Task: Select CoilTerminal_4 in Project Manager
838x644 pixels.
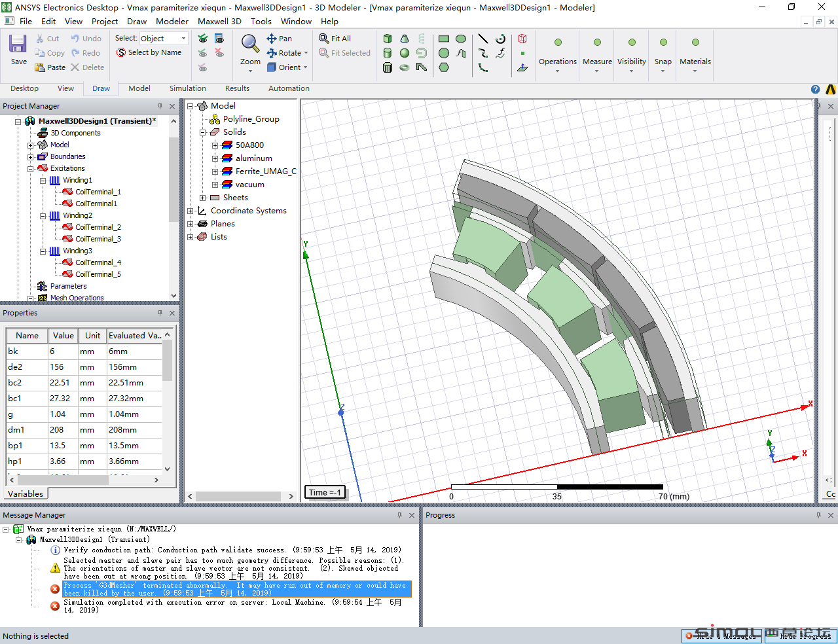Action: pyautogui.click(x=98, y=262)
